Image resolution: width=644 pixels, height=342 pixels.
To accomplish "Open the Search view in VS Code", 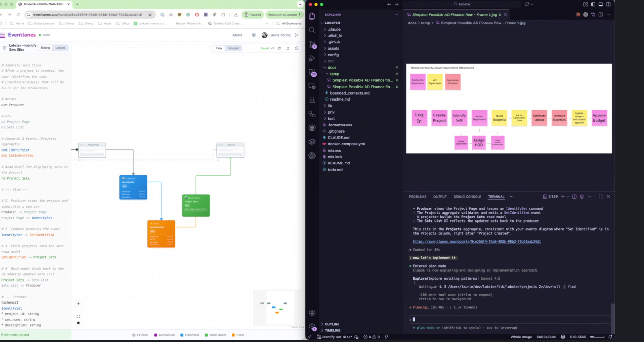I will tap(312, 30).
